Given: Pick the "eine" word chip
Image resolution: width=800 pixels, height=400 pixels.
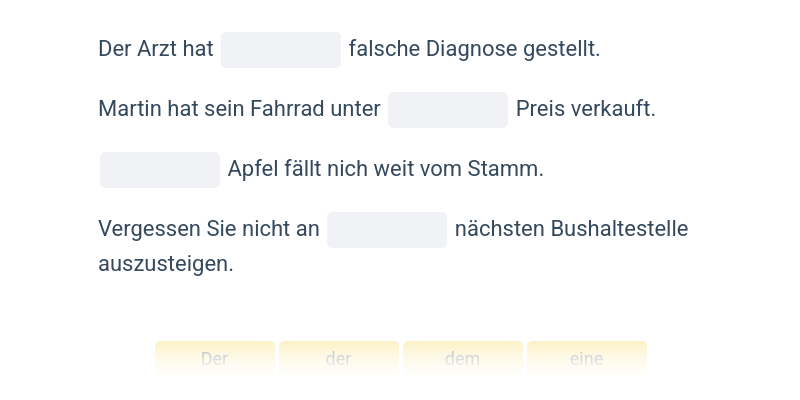Looking at the screenshot, I should 587,359.
